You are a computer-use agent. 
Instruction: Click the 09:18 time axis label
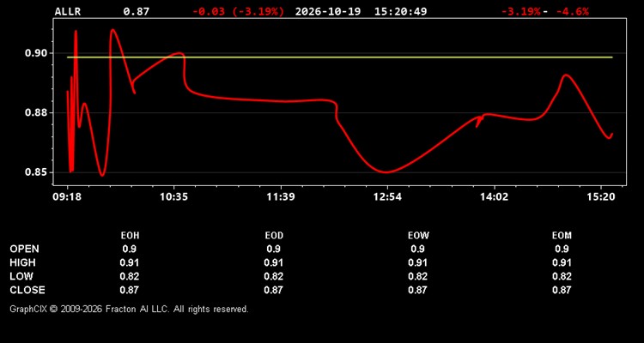click(67, 197)
